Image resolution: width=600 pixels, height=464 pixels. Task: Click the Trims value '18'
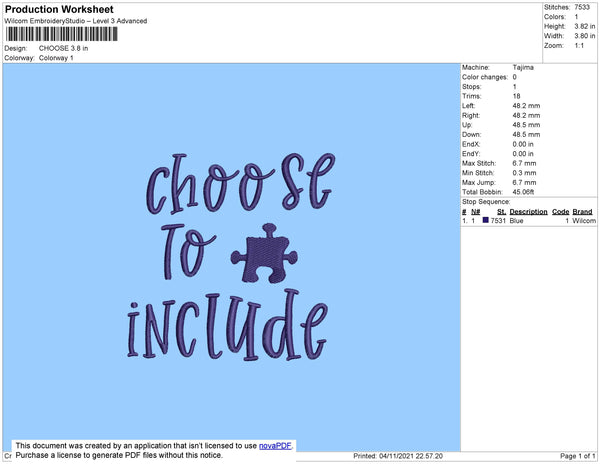tap(517, 96)
